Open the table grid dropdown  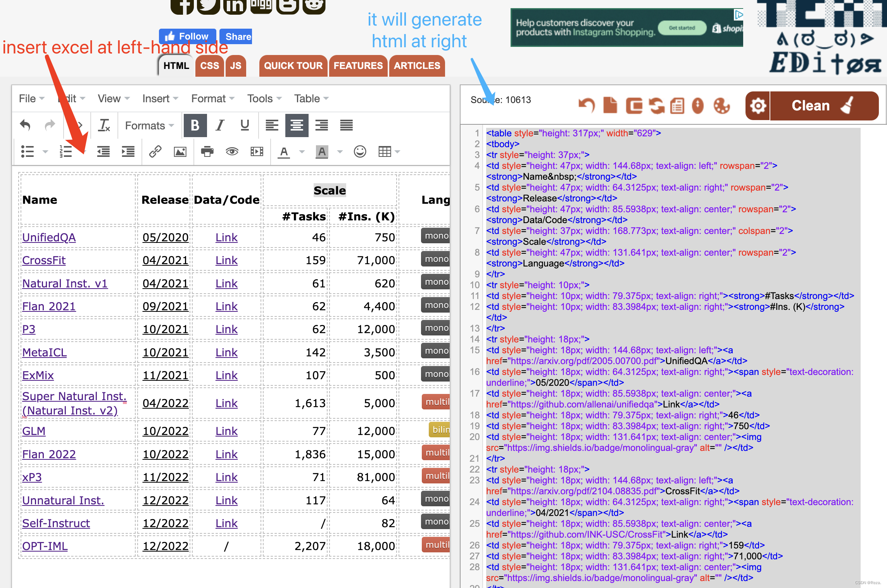coord(389,151)
